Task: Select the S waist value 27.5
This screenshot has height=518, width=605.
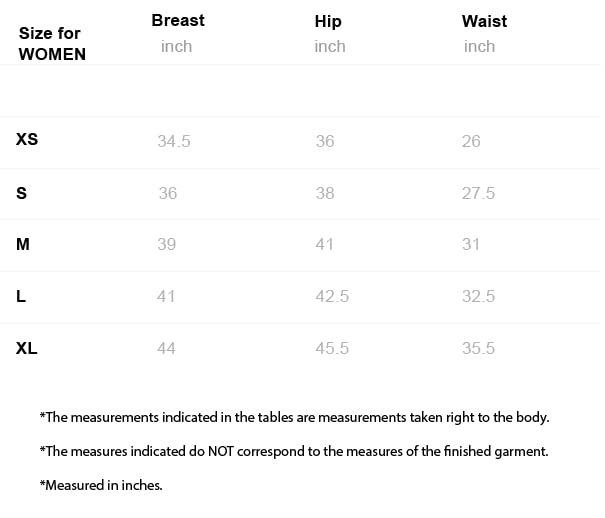Action: pyautogui.click(x=478, y=193)
